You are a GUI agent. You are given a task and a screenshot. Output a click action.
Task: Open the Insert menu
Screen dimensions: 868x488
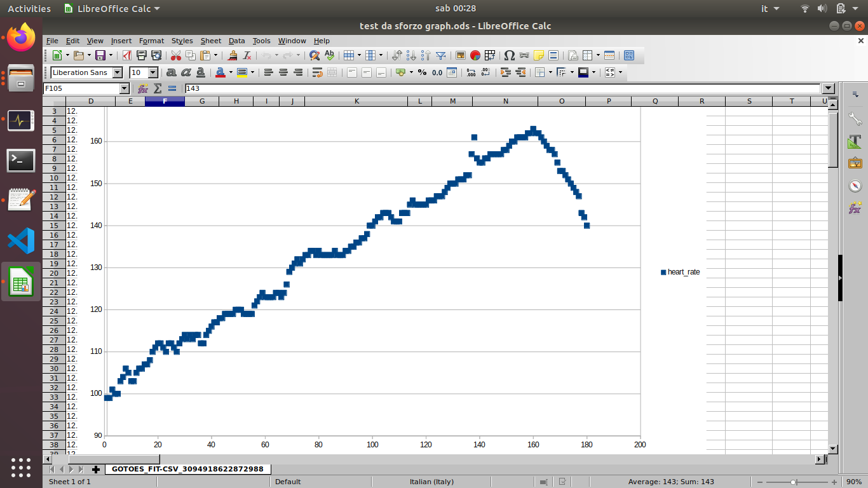[x=121, y=41]
